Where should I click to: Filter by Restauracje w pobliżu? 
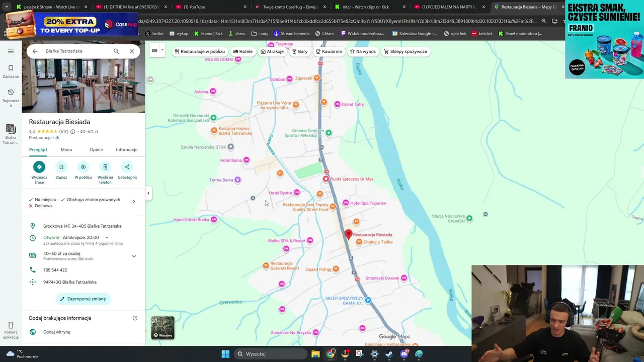click(x=199, y=51)
